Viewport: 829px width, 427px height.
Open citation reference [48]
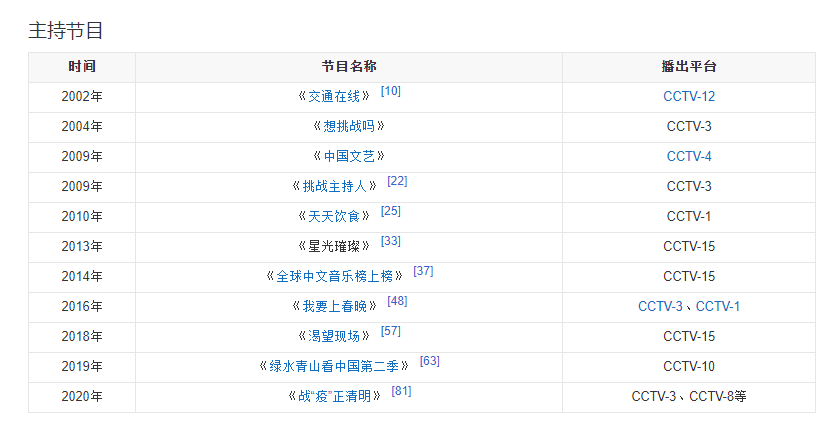click(397, 301)
